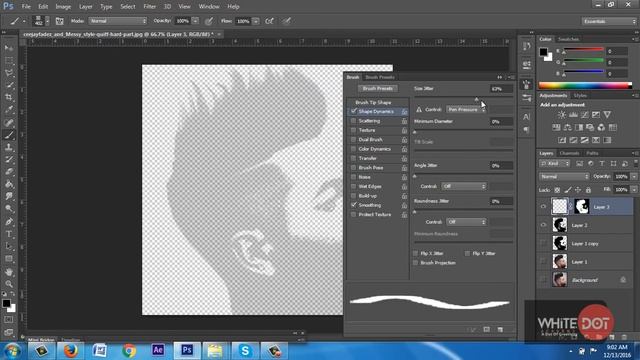
Task: Lock all icon in Layers panel
Action: pyautogui.click(x=588, y=190)
